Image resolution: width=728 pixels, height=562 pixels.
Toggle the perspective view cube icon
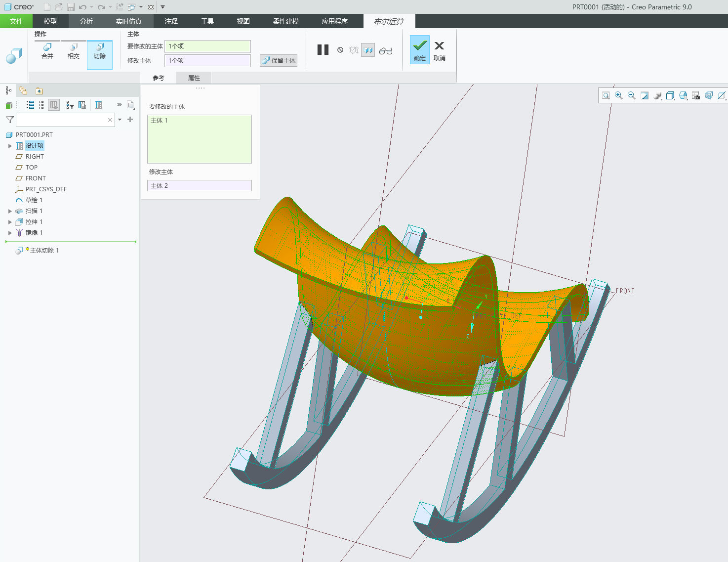point(709,95)
